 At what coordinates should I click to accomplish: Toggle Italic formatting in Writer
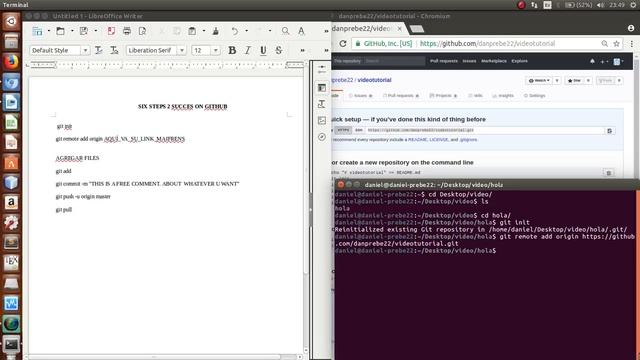247,50
